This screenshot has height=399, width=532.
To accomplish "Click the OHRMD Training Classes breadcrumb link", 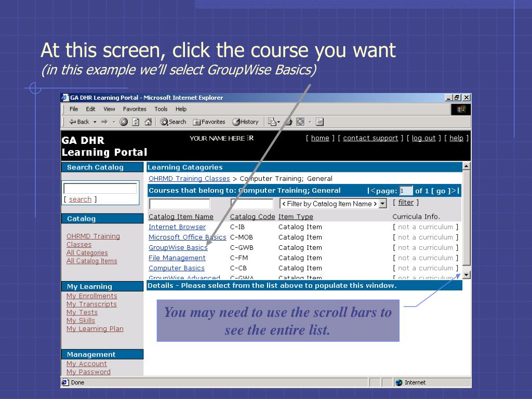I will tap(189, 179).
